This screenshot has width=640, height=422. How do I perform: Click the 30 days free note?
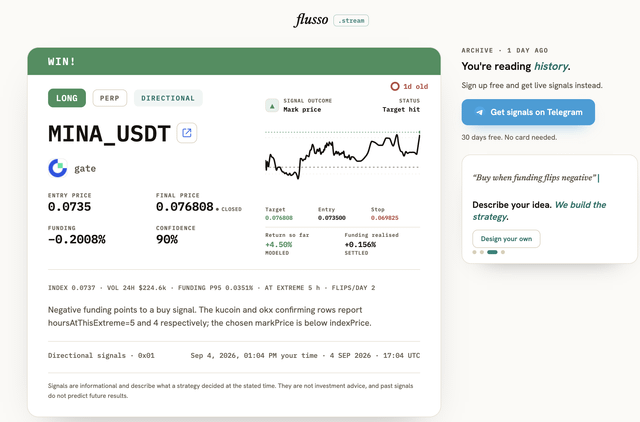point(509,138)
